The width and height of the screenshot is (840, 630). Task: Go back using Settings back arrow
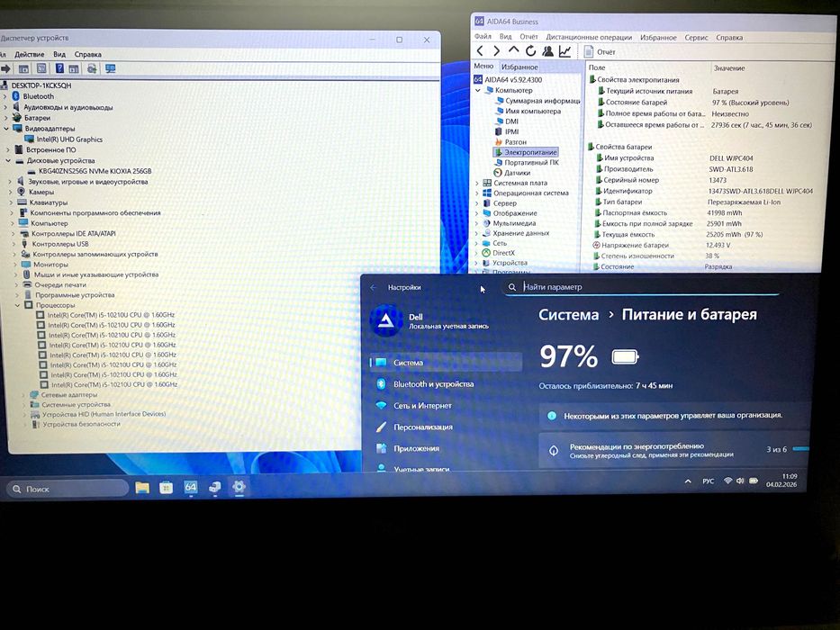coord(374,288)
